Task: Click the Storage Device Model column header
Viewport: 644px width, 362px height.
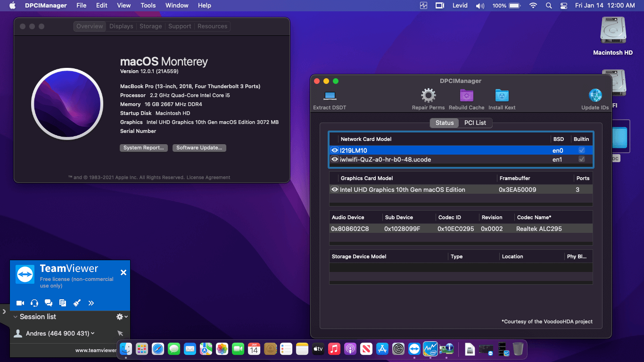Action: (388, 256)
